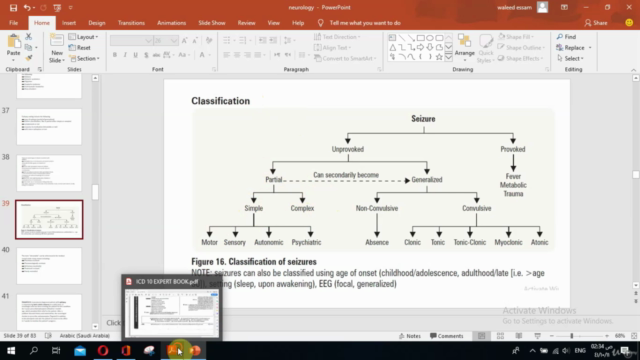The width and height of the screenshot is (640, 360).
Task: Switch to the Slide Show tab
Action: pyautogui.click(x=212, y=23)
